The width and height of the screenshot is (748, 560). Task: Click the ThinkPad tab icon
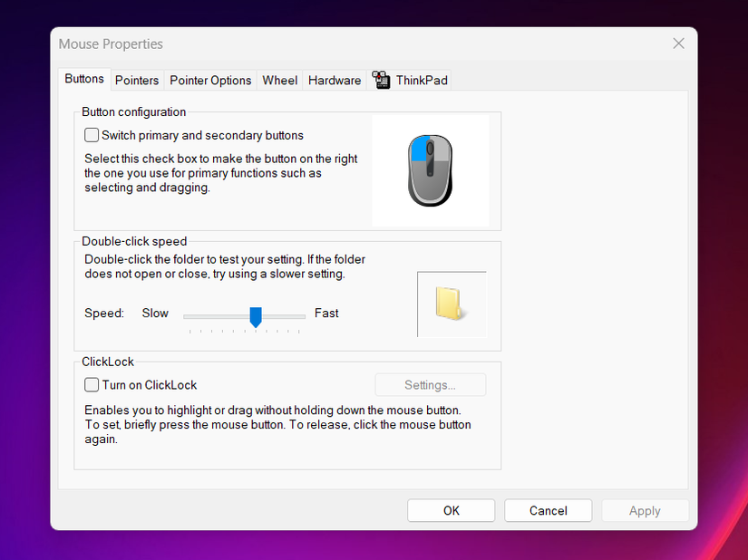tap(380, 80)
